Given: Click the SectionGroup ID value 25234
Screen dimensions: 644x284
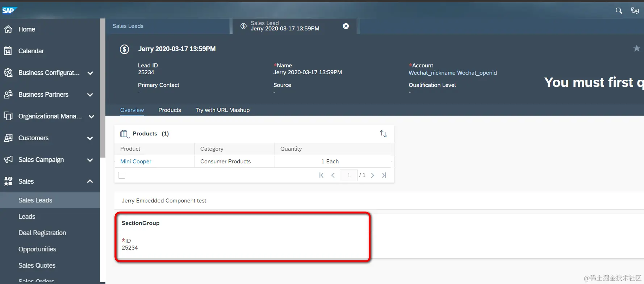Looking at the screenshot, I should (130, 248).
